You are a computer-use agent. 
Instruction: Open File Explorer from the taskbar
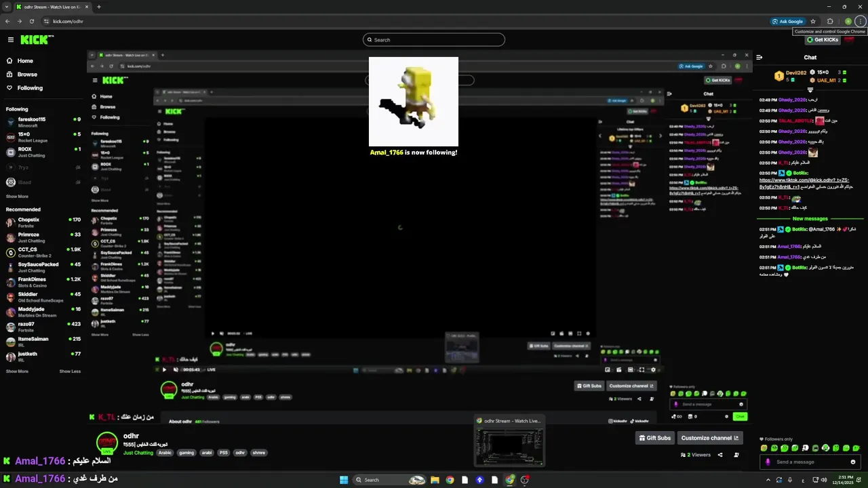coord(435,480)
